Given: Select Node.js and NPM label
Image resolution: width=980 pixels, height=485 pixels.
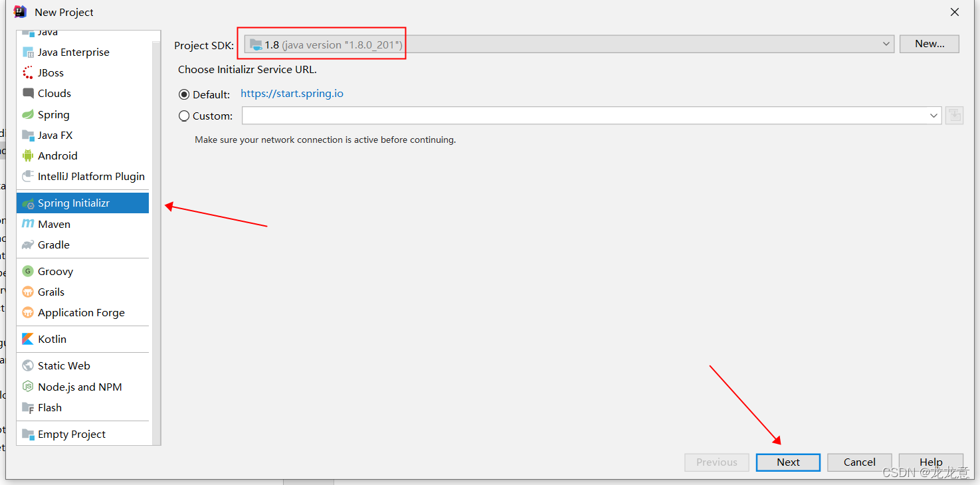Looking at the screenshot, I should [x=80, y=387].
